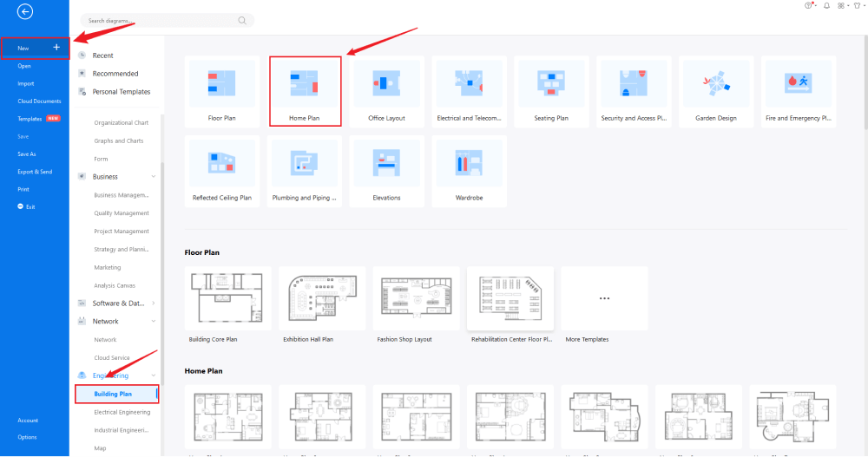Open Security and Access Plan icon
868x457 pixels.
634,83
